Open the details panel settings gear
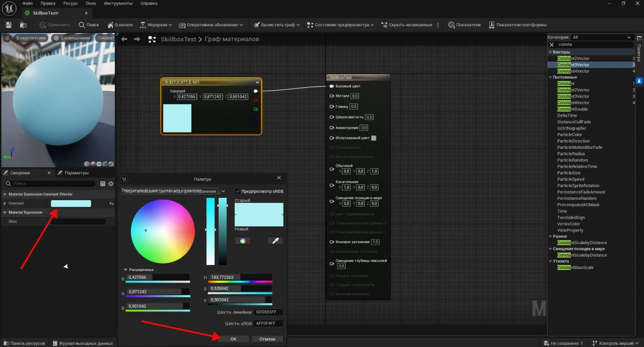644x347 pixels. pos(111,184)
